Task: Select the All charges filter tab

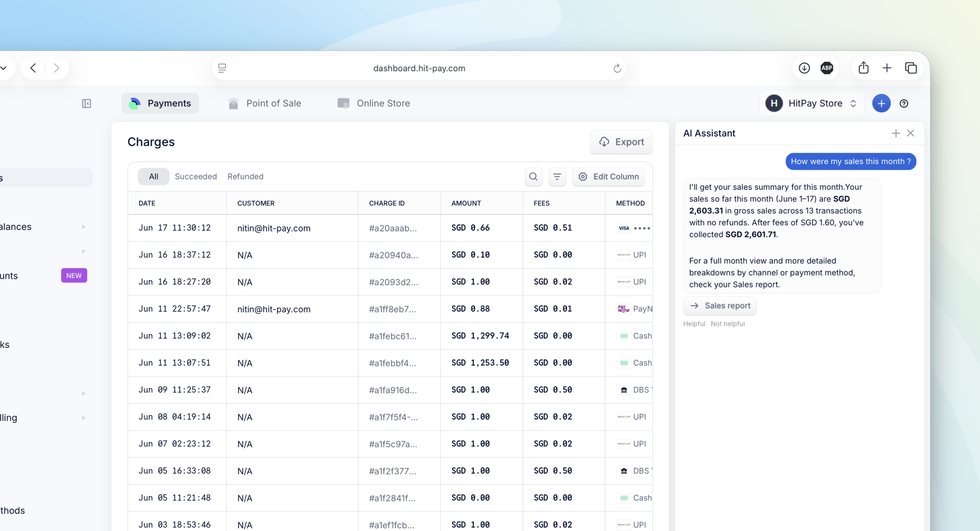Action: (x=154, y=177)
